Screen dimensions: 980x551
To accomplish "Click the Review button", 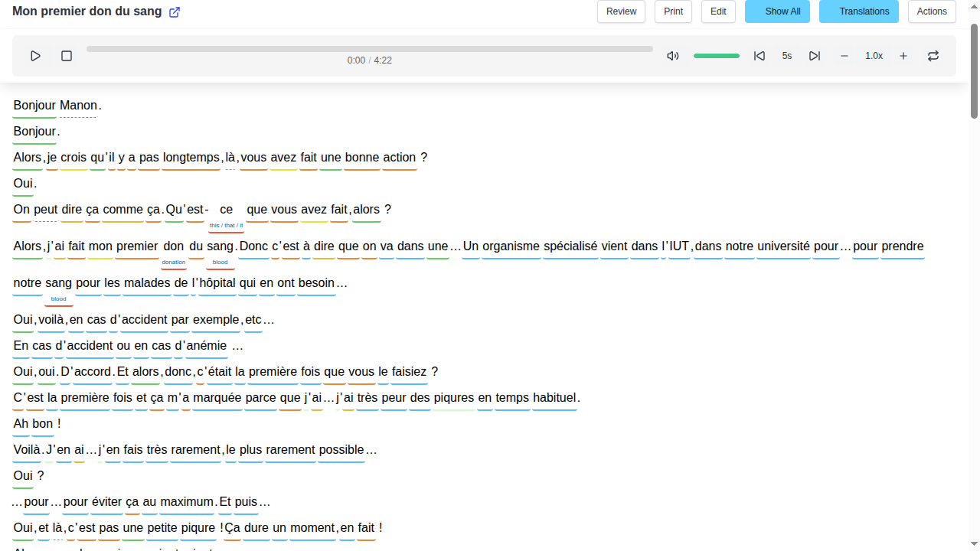I will pos(621,11).
